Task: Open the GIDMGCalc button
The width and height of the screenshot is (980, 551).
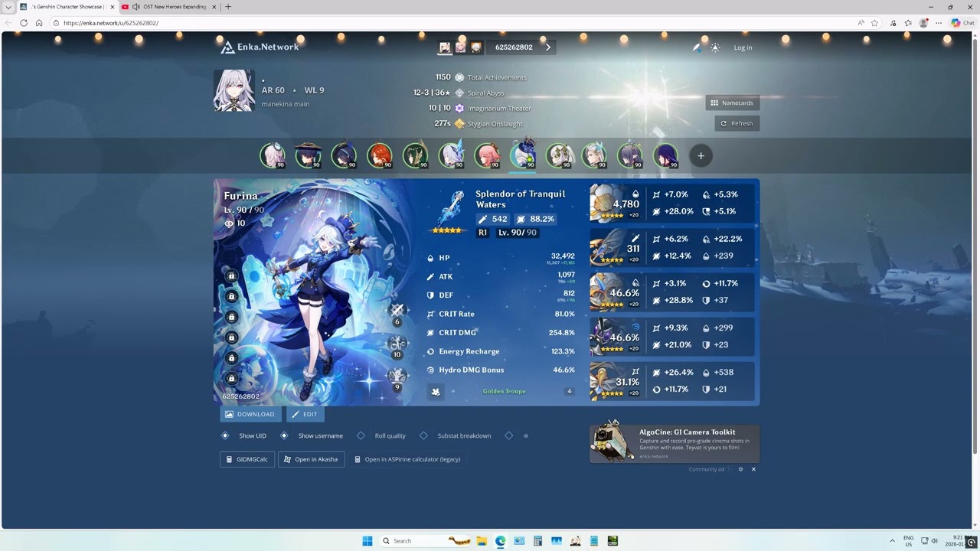Action: (247, 459)
